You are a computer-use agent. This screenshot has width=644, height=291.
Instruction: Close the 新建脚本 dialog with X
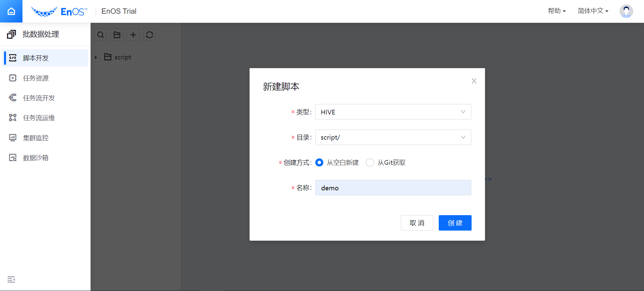tap(474, 81)
